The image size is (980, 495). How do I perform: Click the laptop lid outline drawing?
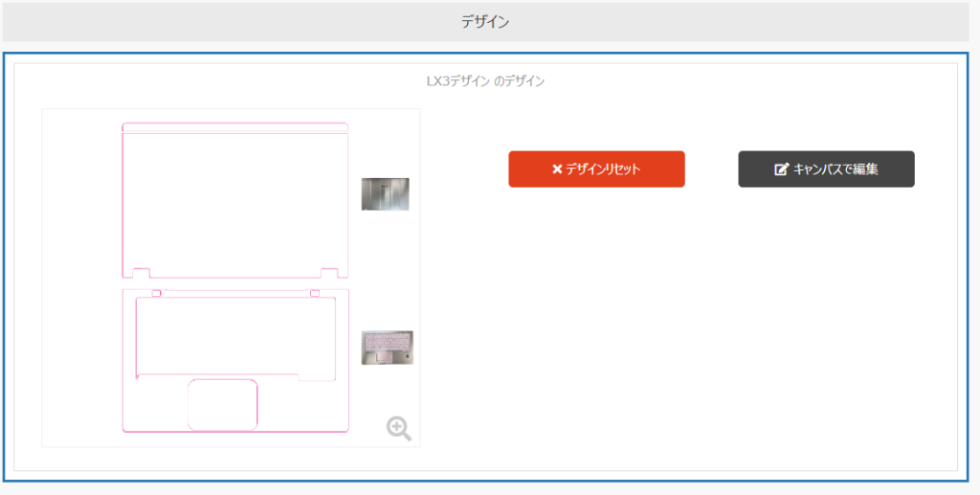point(235,200)
